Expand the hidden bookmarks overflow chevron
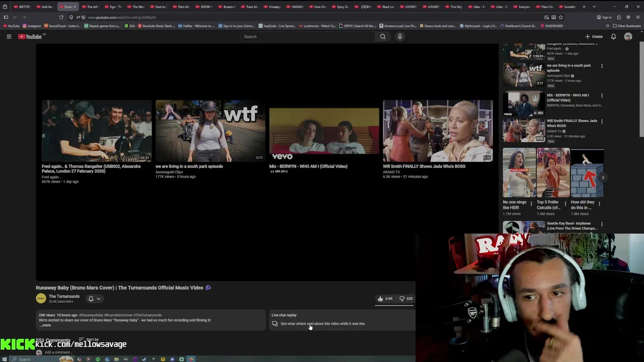The width and height of the screenshot is (644, 362). pyautogui.click(x=607, y=26)
